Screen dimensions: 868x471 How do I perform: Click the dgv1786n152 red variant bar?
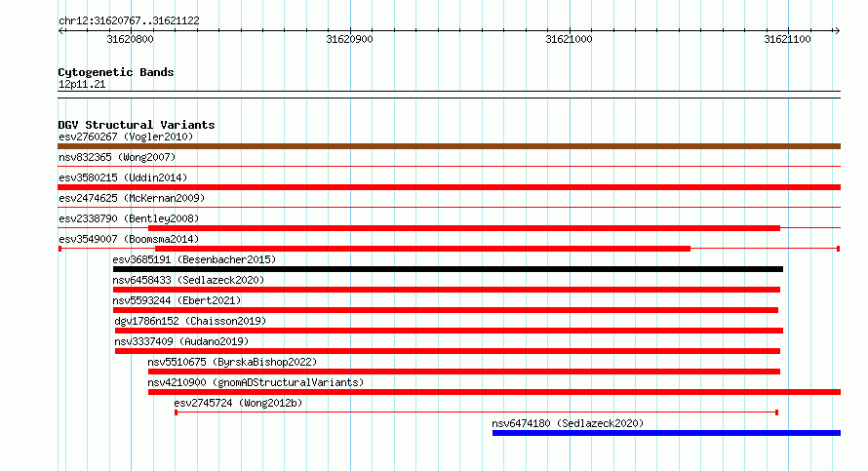pyautogui.click(x=449, y=331)
